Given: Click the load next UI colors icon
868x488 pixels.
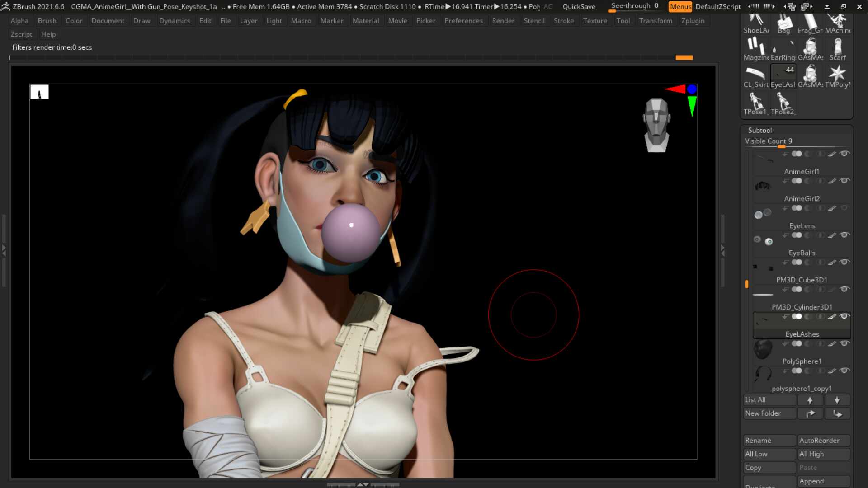Looking at the screenshot, I should [x=807, y=6].
